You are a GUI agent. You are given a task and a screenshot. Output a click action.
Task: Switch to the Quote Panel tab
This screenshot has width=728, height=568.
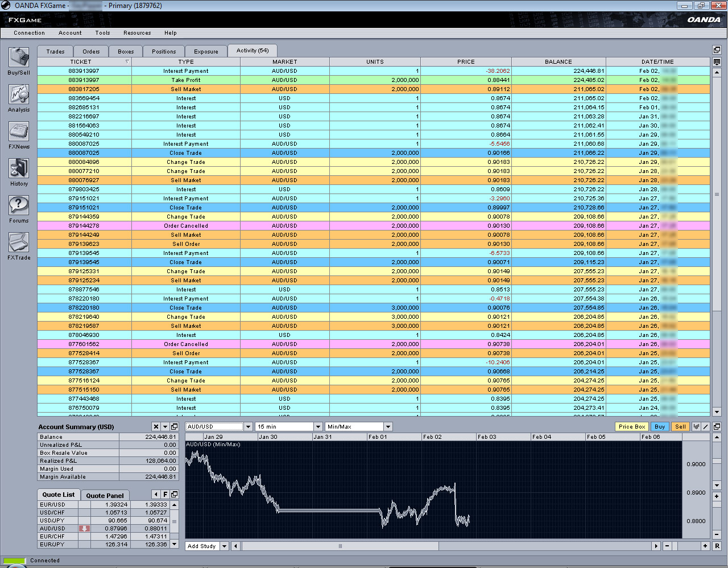coord(105,495)
